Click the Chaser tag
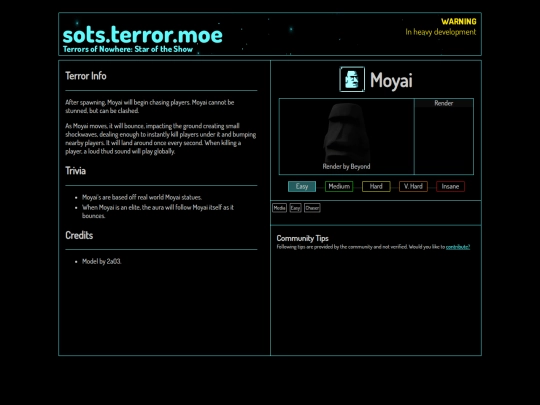Viewport: 540px width, 405px height. click(x=312, y=208)
